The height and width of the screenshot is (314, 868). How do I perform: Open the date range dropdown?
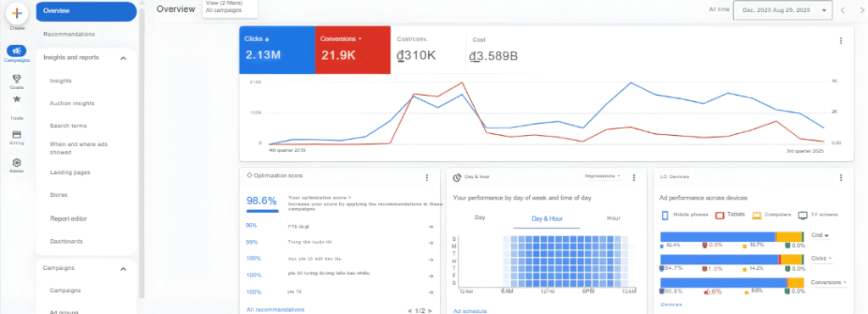[782, 10]
